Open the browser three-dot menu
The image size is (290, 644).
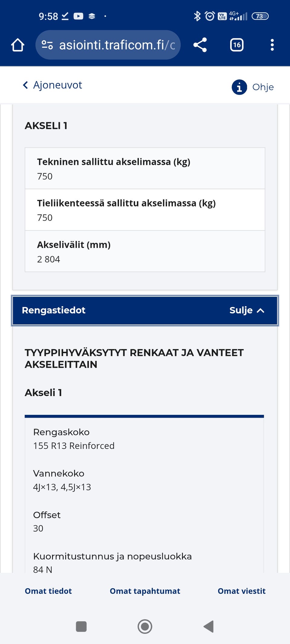[x=272, y=45]
